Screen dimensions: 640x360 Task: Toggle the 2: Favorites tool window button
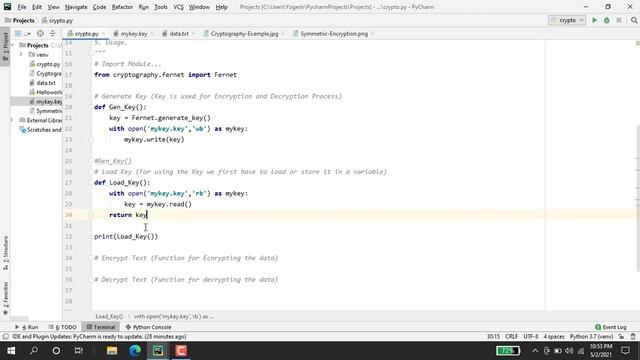point(5,298)
